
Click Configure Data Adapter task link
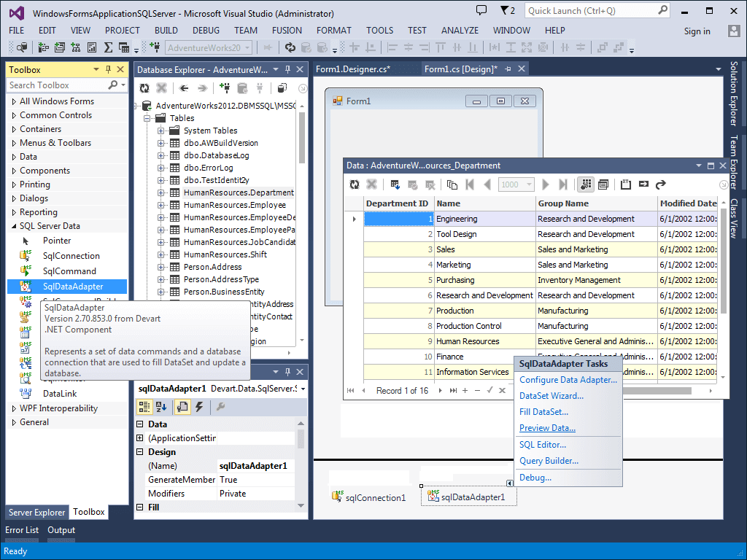[568, 379]
